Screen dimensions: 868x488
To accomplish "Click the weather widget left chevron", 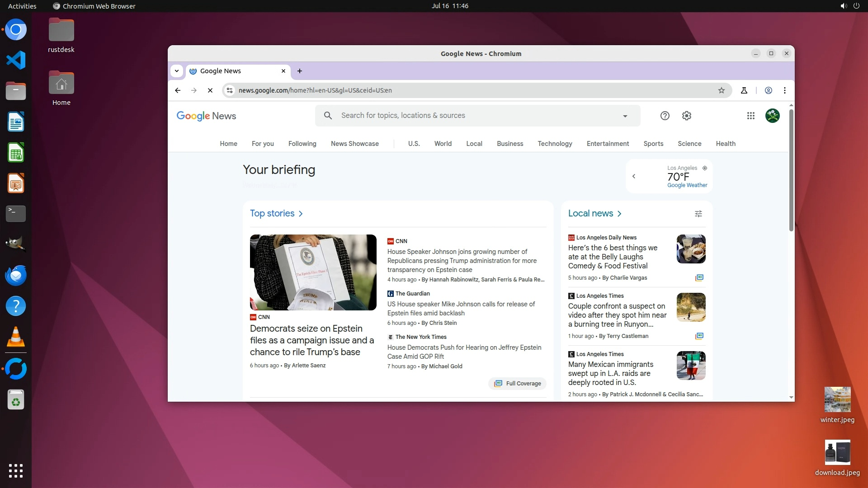I will pyautogui.click(x=634, y=176).
